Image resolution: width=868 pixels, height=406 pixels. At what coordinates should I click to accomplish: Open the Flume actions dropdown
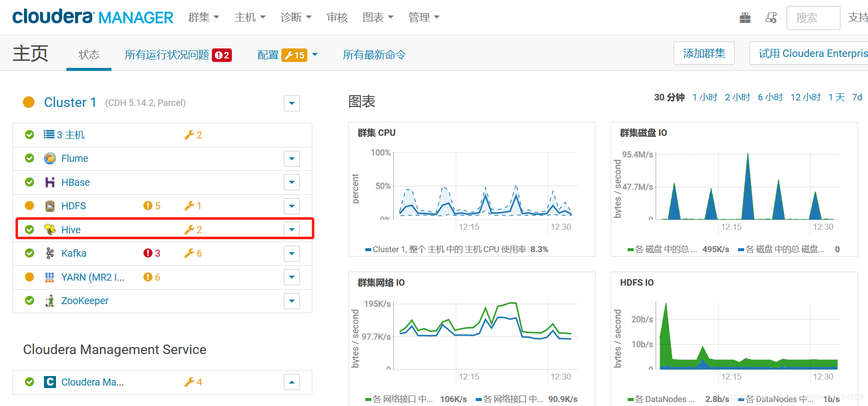(x=292, y=159)
